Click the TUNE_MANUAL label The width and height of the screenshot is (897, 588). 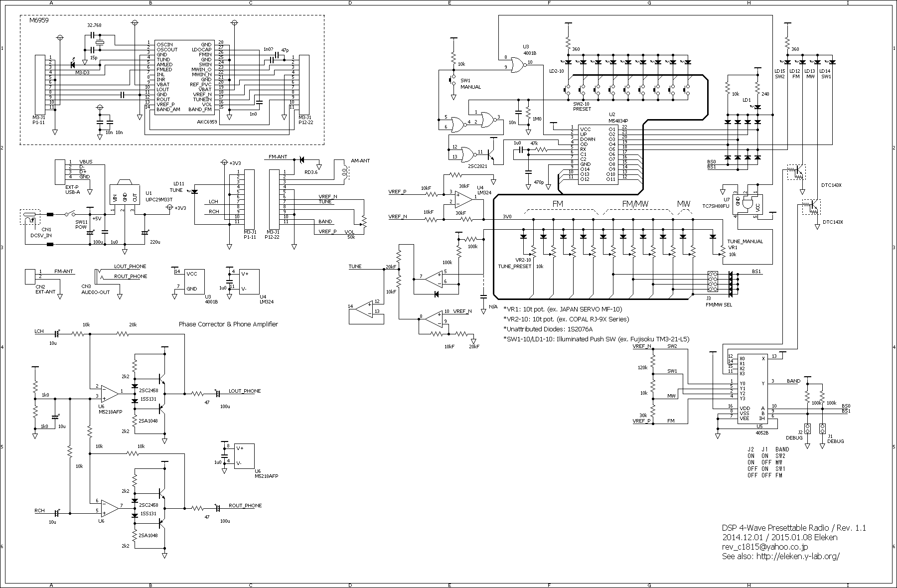point(745,242)
